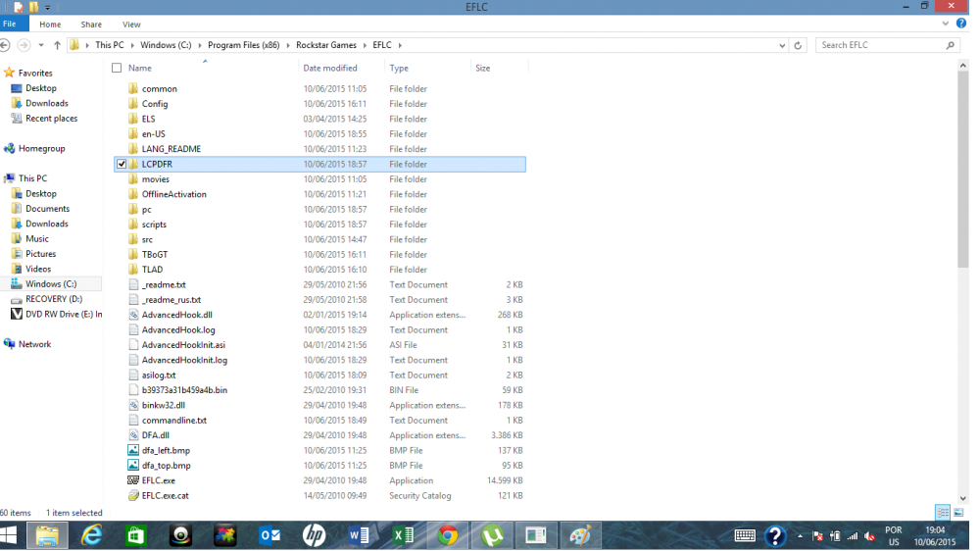980x551 pixels.
Task: Click the Windows Start button
Action: point(9,535)
